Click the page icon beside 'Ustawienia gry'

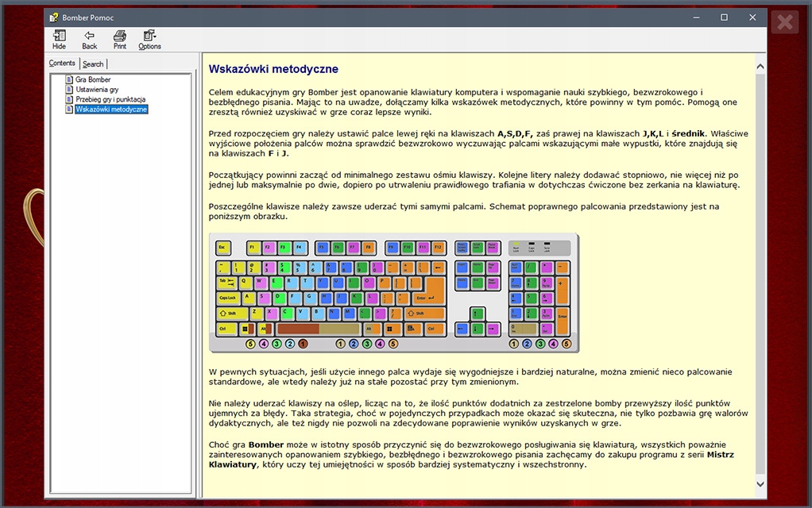(x=69, y=90)
